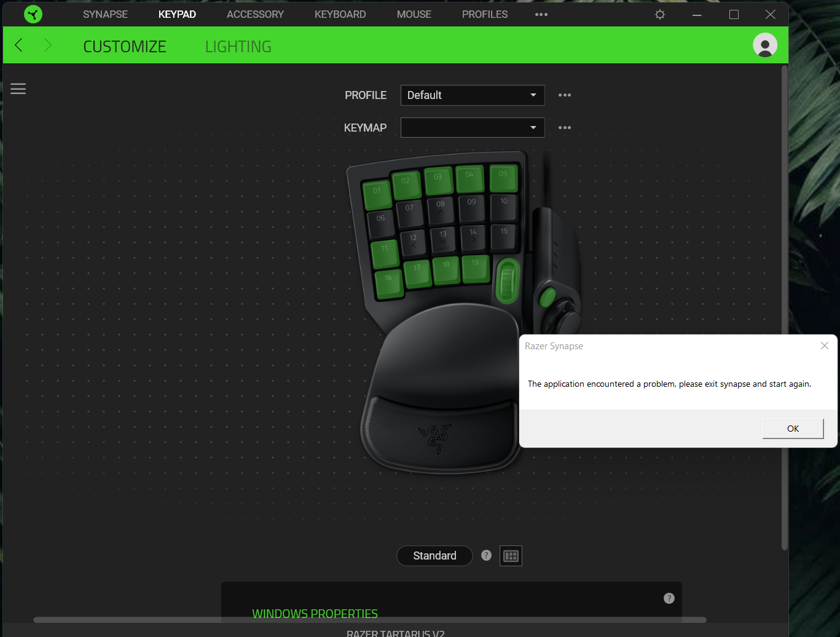Select keypad key 14
The height and width of the screenshot is (637, 840).
473,237
